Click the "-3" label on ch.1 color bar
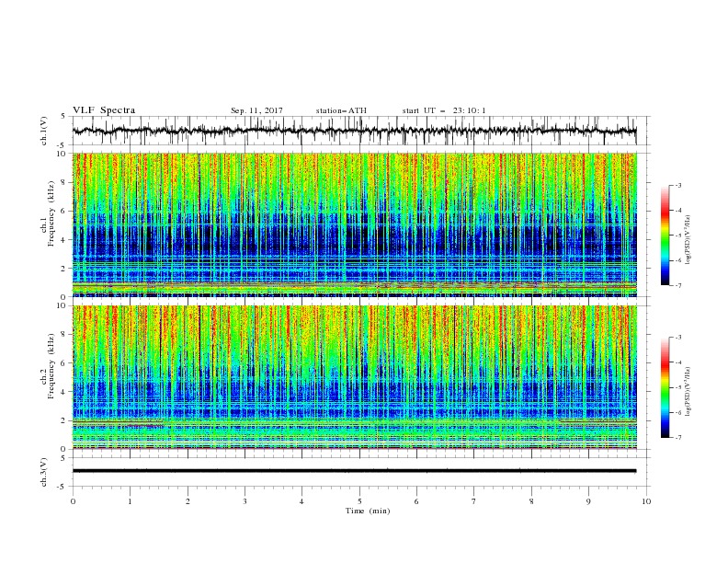The height and width of the screenshot is (563, 728). (x=678, y=185)
